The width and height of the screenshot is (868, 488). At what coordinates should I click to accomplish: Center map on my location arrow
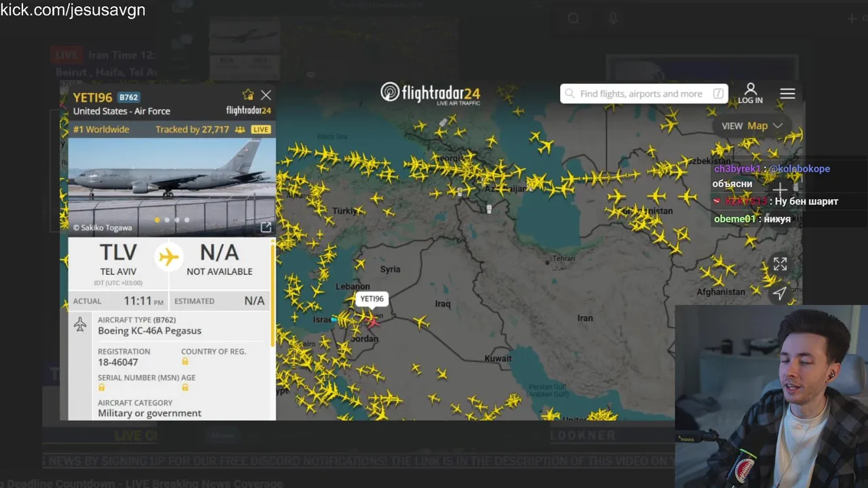(780, 293)
